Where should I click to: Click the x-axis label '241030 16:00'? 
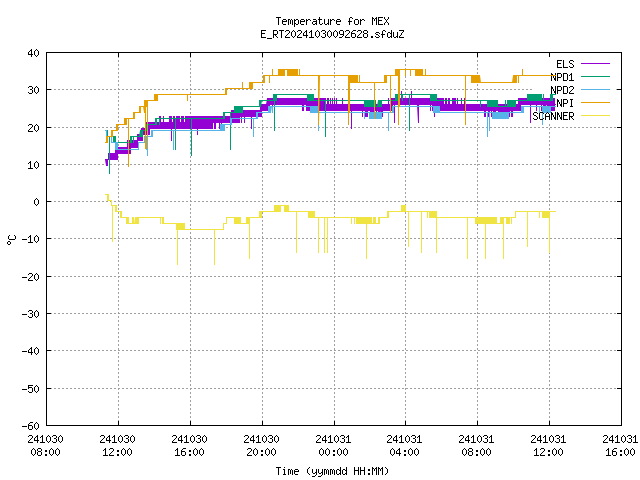point(189,446)
